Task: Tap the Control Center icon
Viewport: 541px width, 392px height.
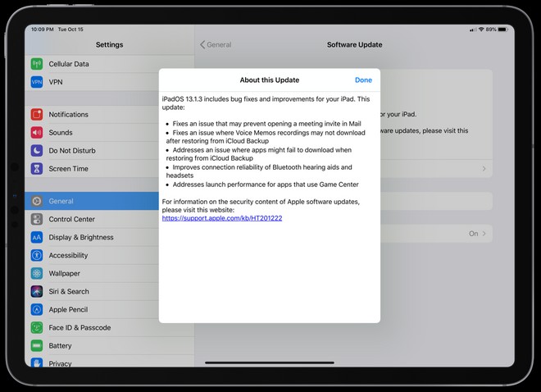Action: pyautogui.click(x=37, y=220)
